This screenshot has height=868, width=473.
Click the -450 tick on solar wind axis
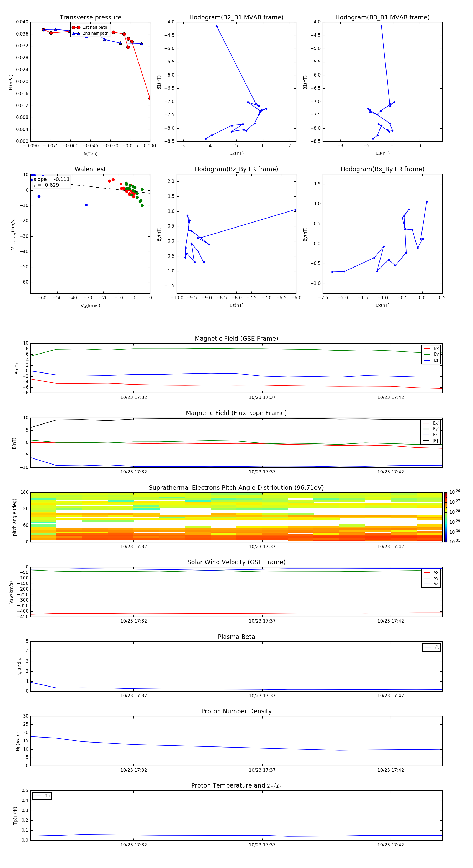tap(22, 617)
